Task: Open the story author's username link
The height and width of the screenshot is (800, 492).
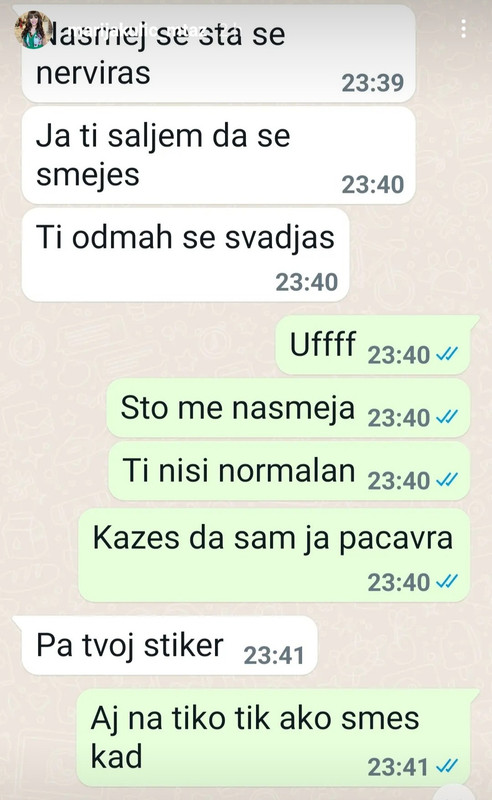Action: click(139, 30)
